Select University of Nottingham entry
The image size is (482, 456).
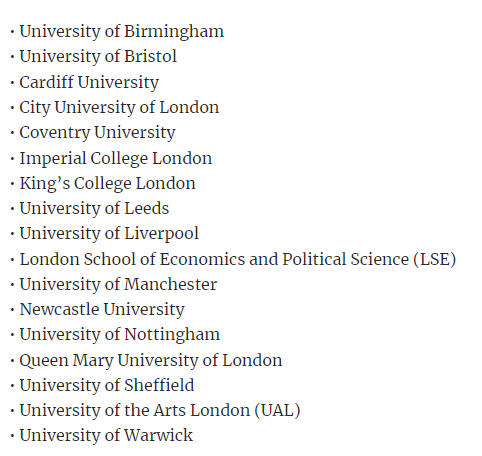(x=120, y=335)
